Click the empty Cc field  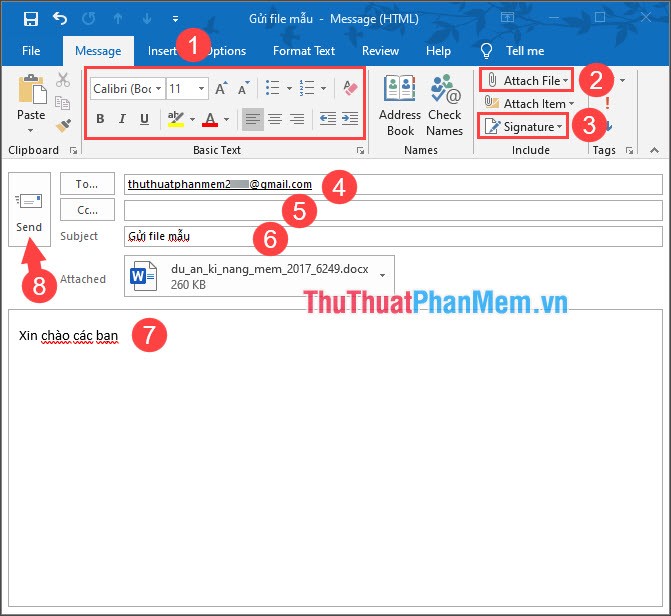click(393, 210)
